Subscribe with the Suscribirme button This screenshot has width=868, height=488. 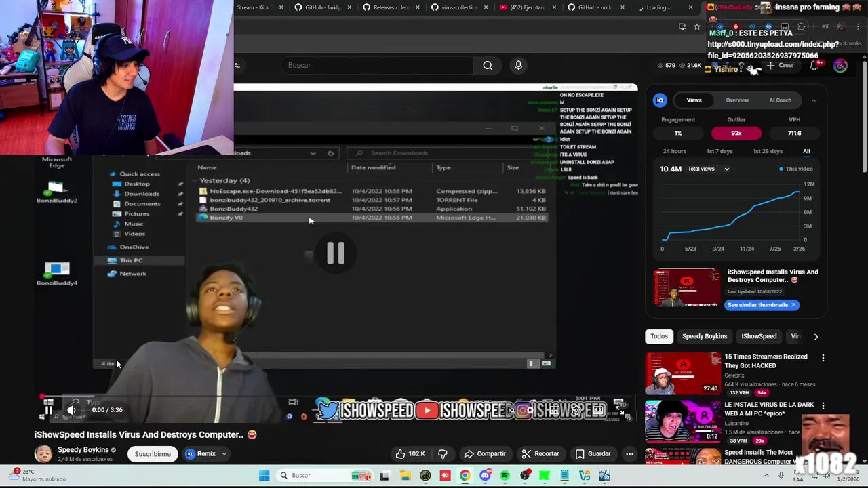153,453
